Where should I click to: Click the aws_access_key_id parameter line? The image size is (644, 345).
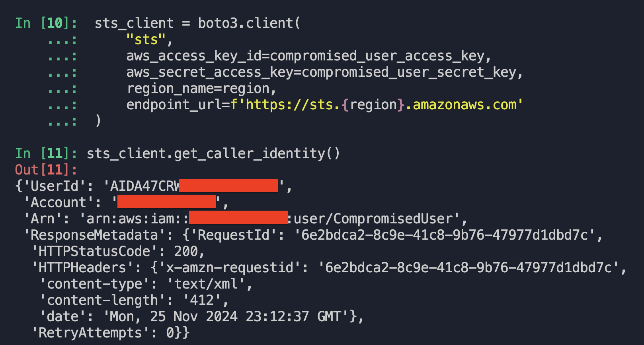coord(308,56)
